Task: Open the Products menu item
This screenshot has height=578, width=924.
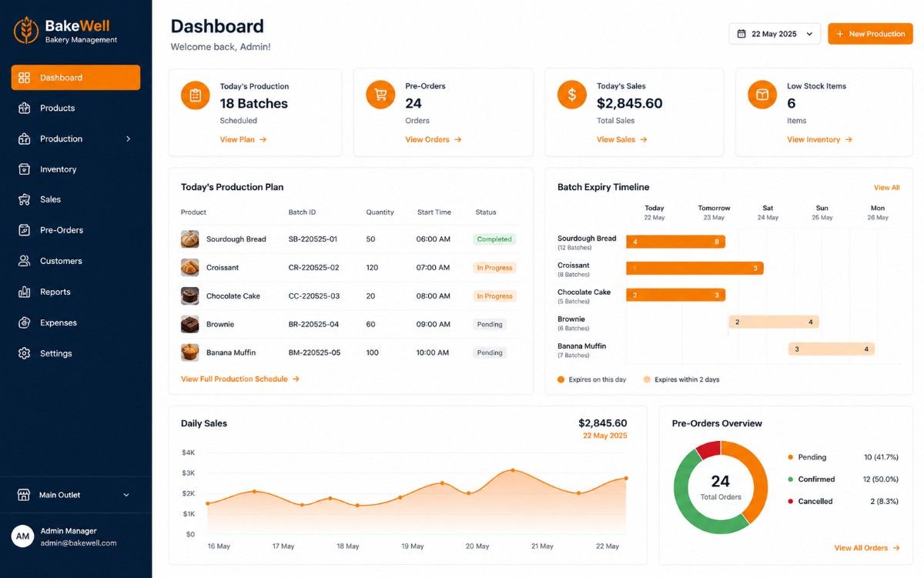Action: point(75,109)
